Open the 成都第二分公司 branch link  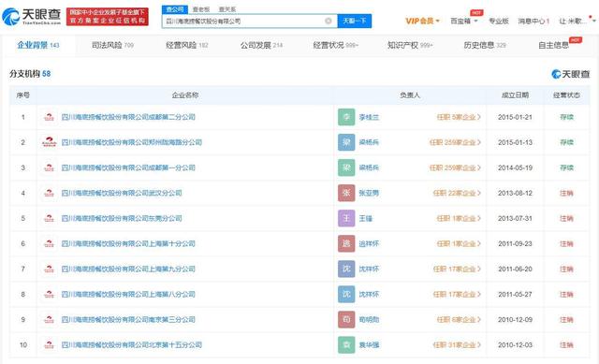128,117
